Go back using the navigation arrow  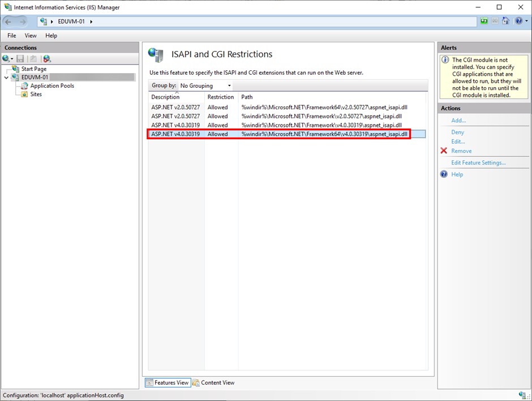pos(8,22)
